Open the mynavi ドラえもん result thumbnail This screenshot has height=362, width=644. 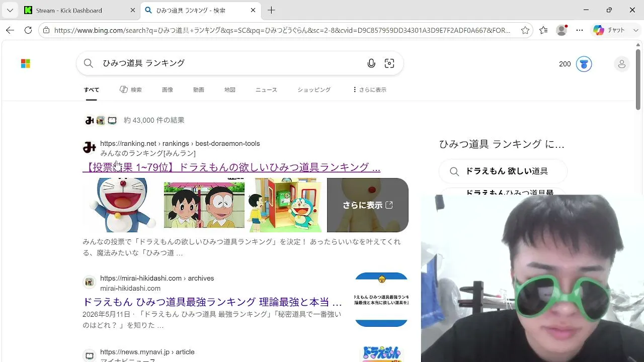click(x=381, y=354)
